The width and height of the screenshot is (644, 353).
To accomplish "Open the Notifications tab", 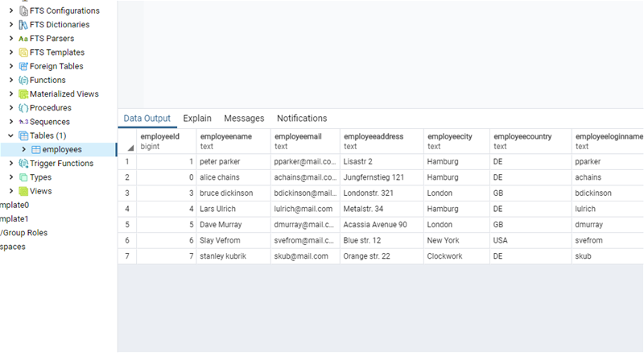I will coord(302,118).
